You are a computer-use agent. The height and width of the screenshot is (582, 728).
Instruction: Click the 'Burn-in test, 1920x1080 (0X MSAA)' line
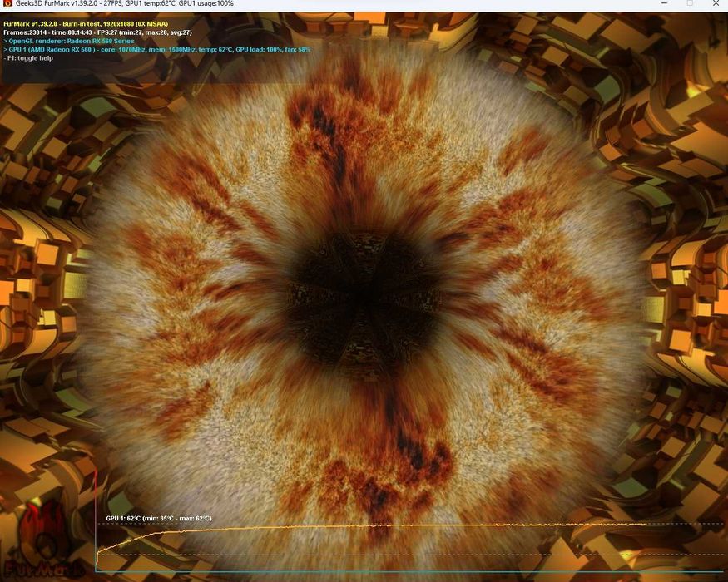86,23
